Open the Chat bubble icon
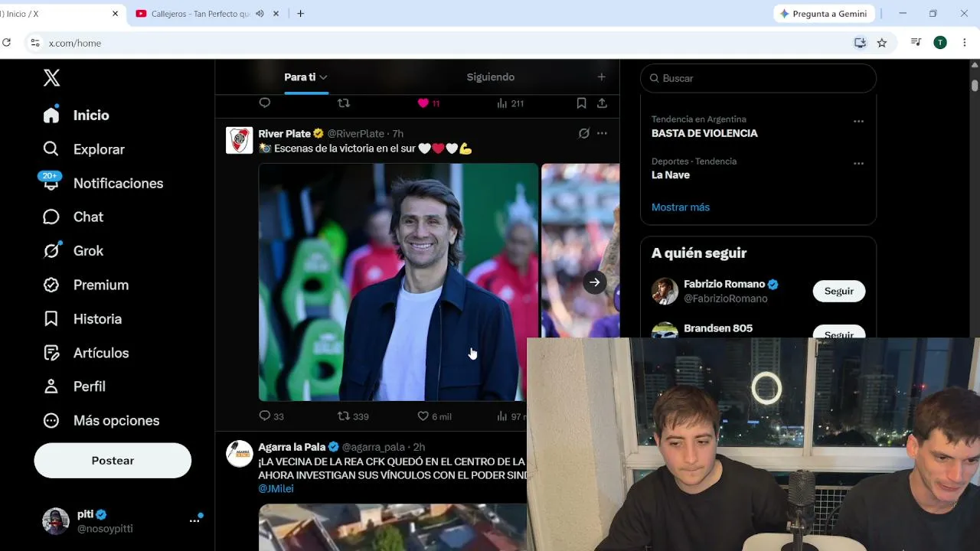 point(51,217)
